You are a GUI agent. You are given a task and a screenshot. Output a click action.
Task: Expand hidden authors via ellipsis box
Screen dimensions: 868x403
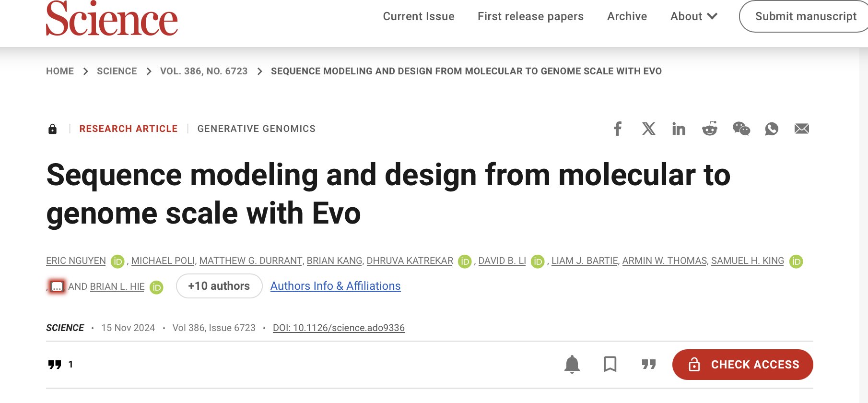coord(57,286)
